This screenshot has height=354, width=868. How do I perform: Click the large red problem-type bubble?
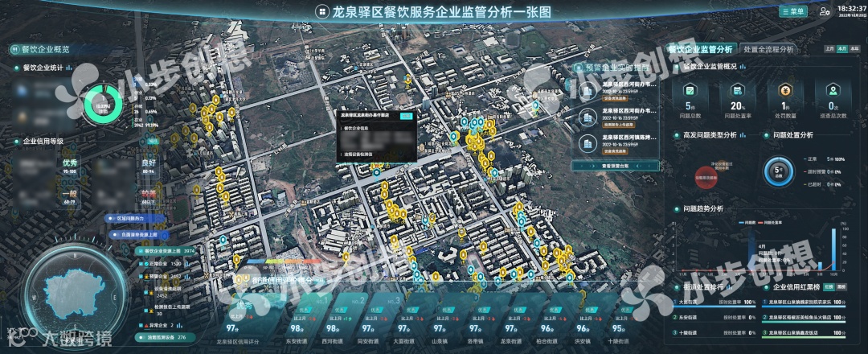(707, 179)
